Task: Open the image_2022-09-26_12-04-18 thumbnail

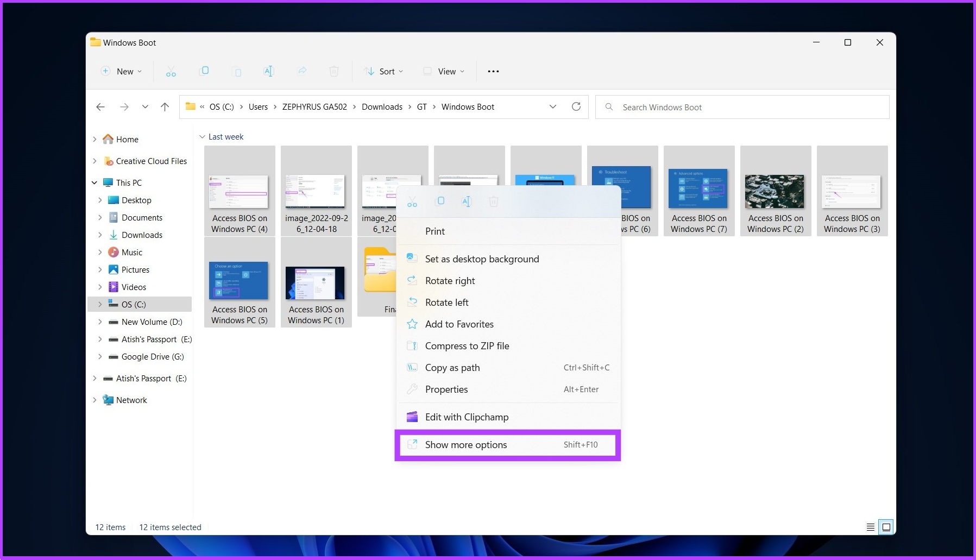Action: click(x=316, y=191)
